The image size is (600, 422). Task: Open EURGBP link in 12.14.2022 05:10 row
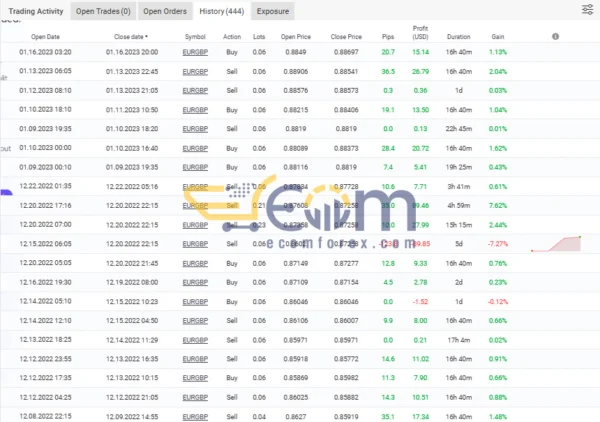195,301
